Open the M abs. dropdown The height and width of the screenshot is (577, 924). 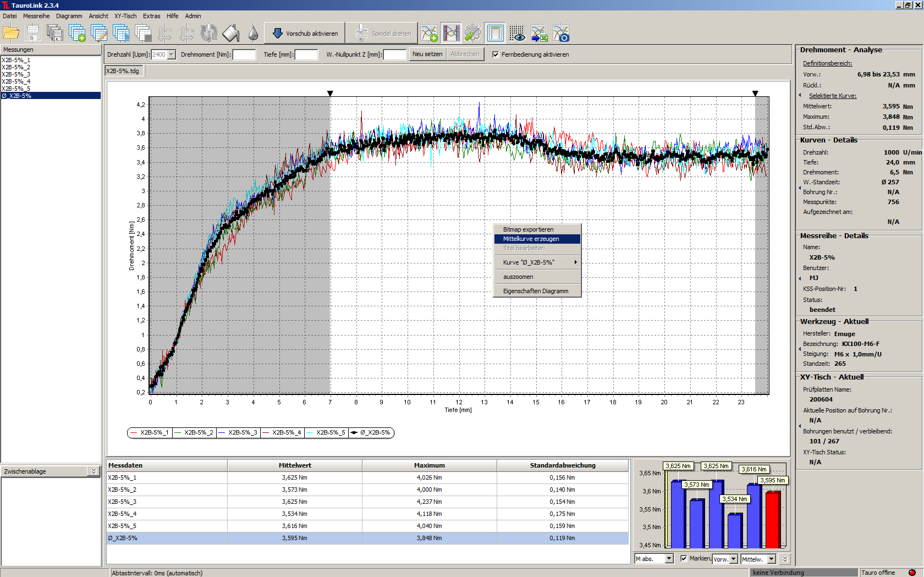coord(669,559)
